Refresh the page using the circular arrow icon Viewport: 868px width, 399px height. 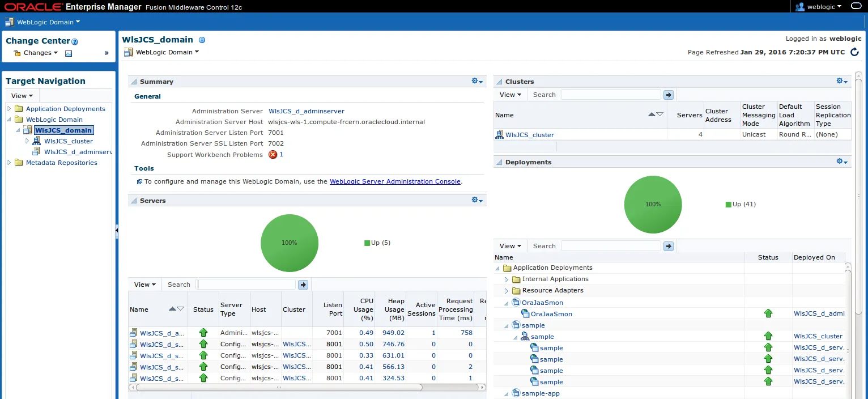855,52
